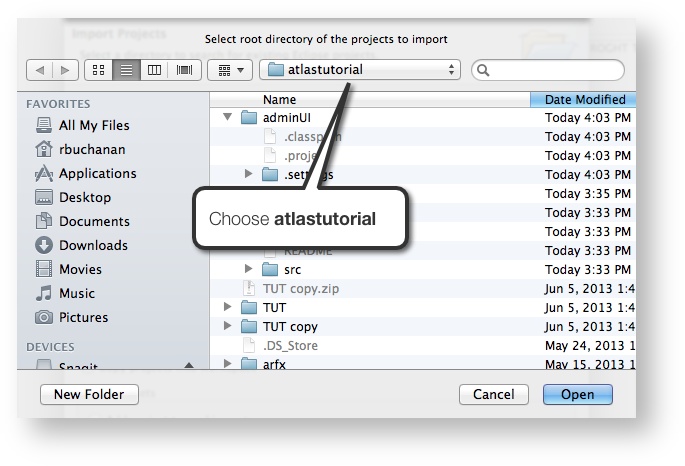Create a folder with New Folder
The width and height of the screenshot is (685, 466).
(x=89, y=394)
